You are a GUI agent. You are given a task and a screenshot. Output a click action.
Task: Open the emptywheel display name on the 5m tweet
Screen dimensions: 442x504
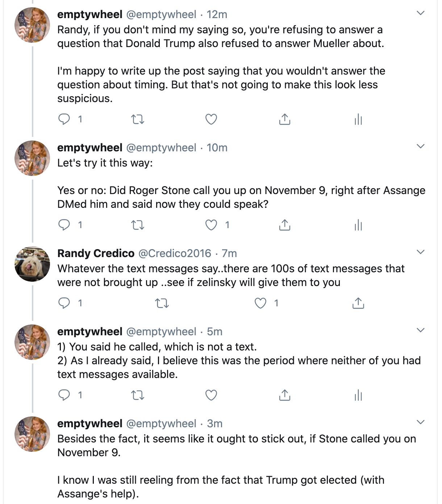[90, 331]
